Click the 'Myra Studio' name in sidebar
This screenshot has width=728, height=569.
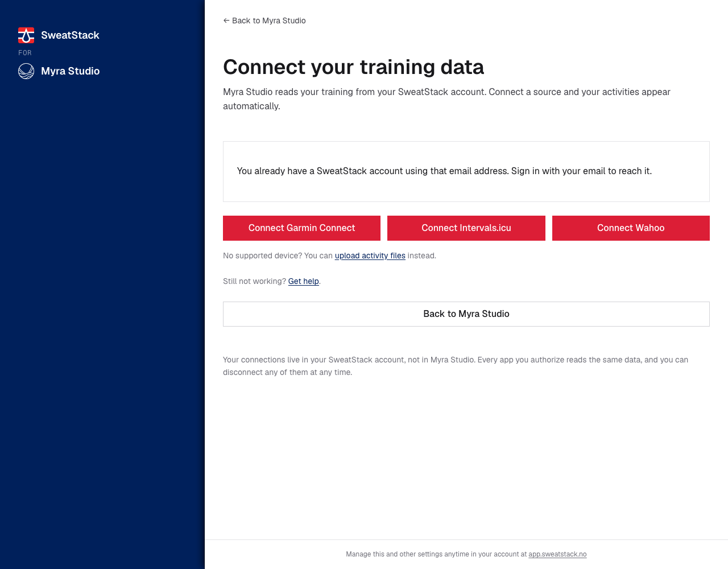coord(71,71)
